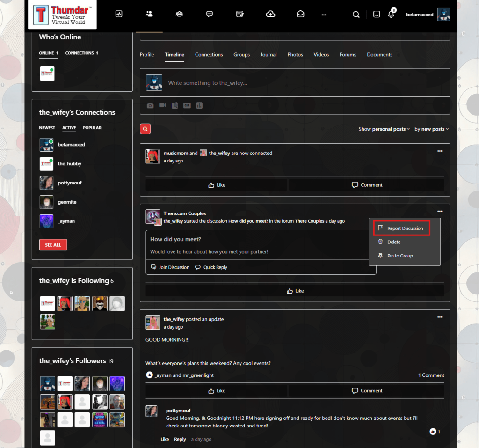The width and height of the screenshot is (479, 448).
Task: Attach a video with video camera icon
Action: [162, 105]
